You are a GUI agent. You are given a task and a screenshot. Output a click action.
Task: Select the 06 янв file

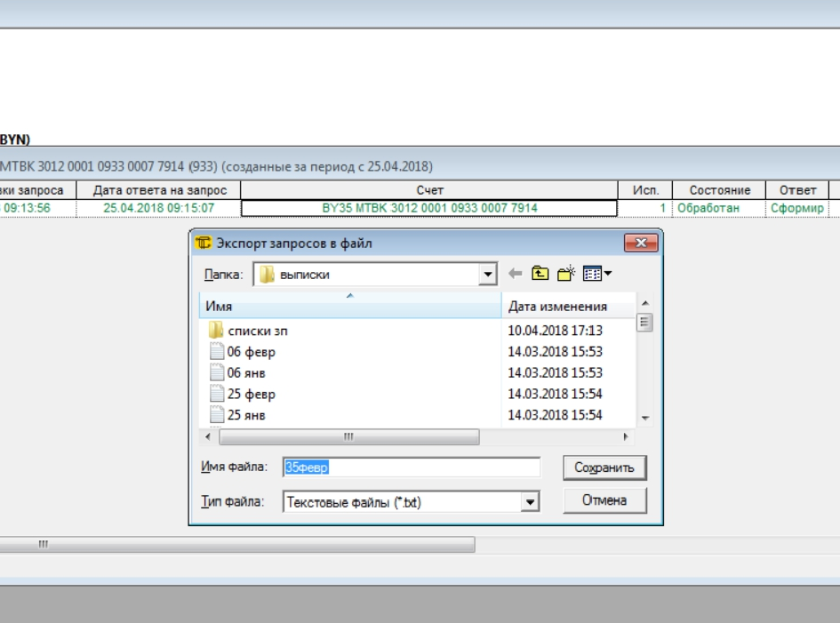click(246, 373)
